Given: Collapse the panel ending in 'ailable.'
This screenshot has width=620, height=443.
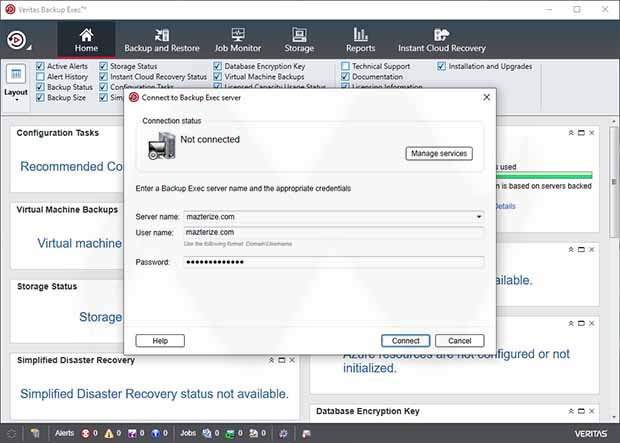Looking at the screenshot, I should [x=571, y=249].
